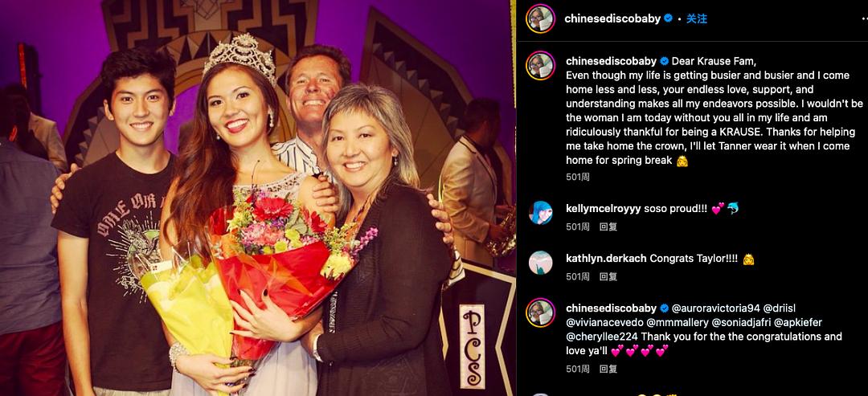
Task: Open the more options menu at top right
Action: pos(863,18)
